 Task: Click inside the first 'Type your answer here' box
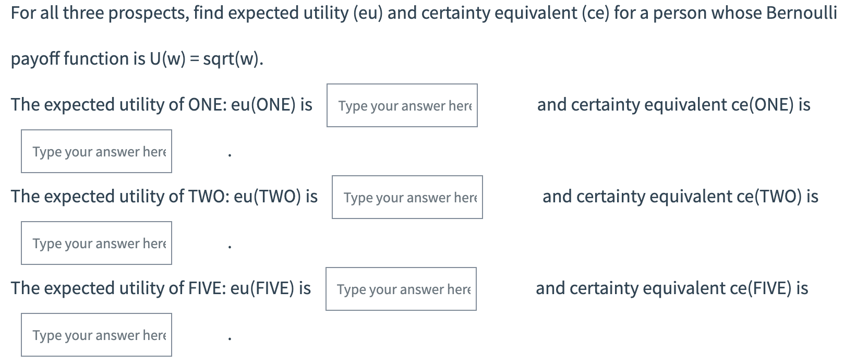[402, 105]
